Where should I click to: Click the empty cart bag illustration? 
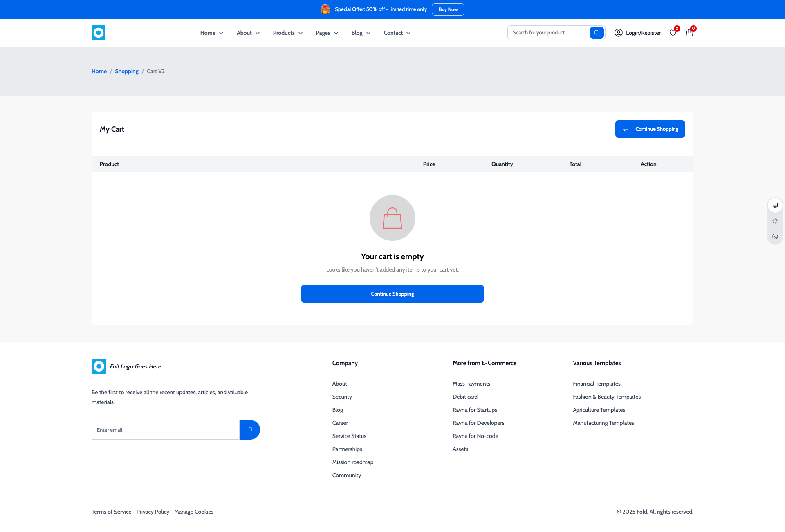(392, 218)
